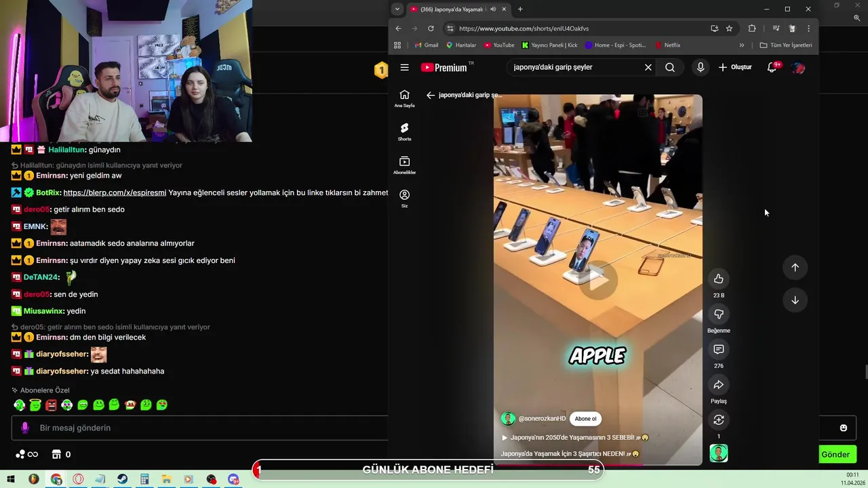Click username DeTAN24 in chat
Image resolution: width=868 pixels, height=488 pixels.
coord(41,277)
